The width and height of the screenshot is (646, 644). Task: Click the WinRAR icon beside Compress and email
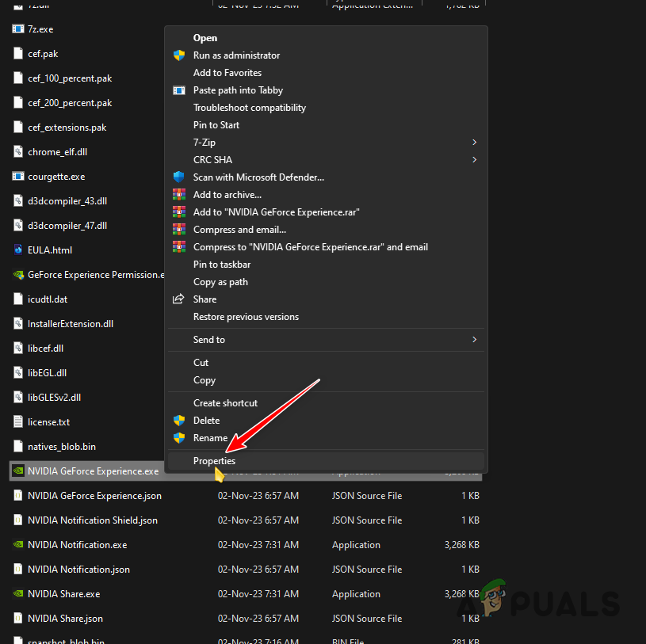click(179, 229)
